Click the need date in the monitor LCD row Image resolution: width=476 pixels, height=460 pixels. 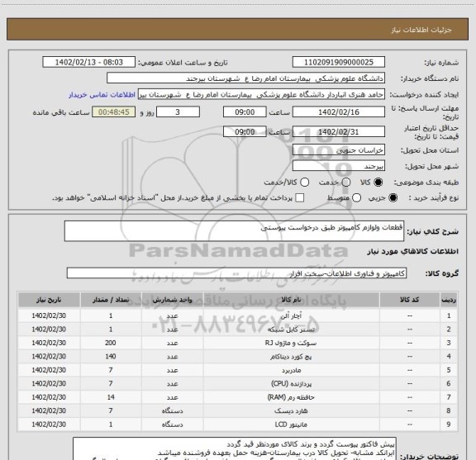point(49,424)
